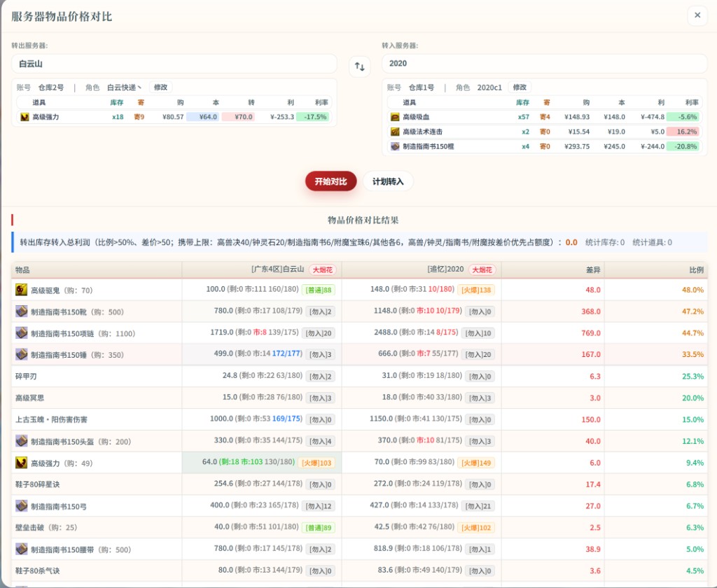
Task: Click the ¥70.0 transfer price cell
Action: point(238,117)
